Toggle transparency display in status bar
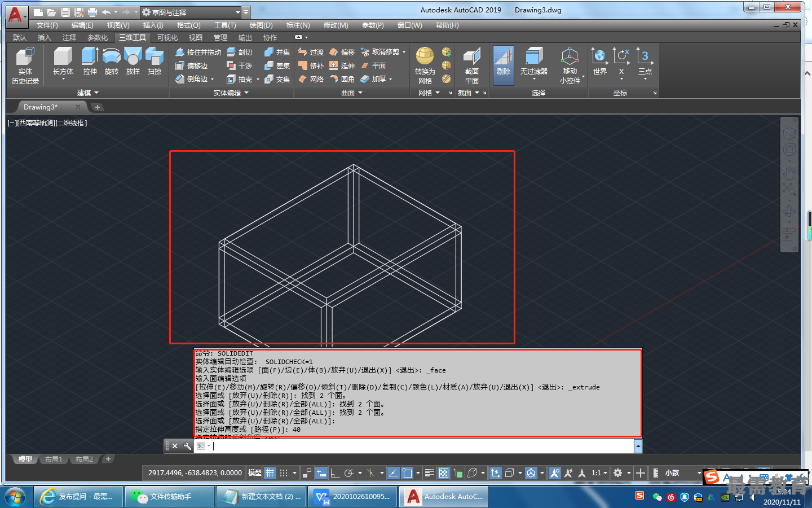 [444, 473]
